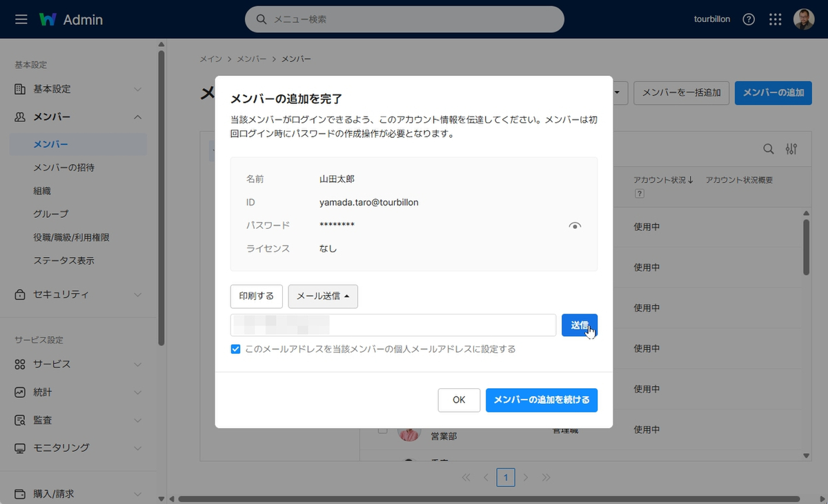
Task: Open グループ in sidebar
Action: (x=51, y=214)
